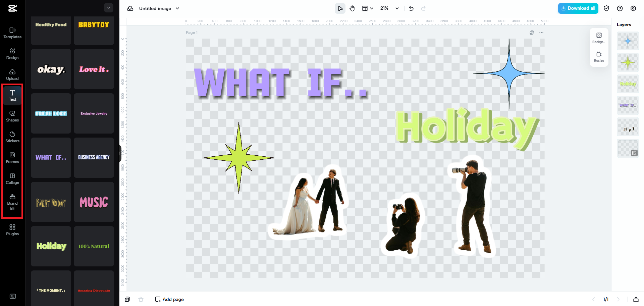Viewport: 644px width, 306px height.
Task: Select the blue star layer in Layers panel
Action: (628, 41)
